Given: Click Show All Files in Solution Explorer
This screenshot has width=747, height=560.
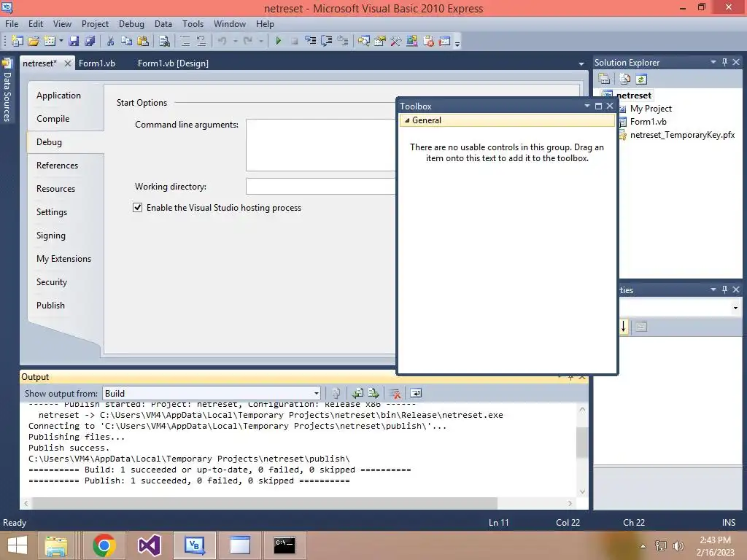Looking at the screenshot, I should pyautogui.click(x=625, y=79).
